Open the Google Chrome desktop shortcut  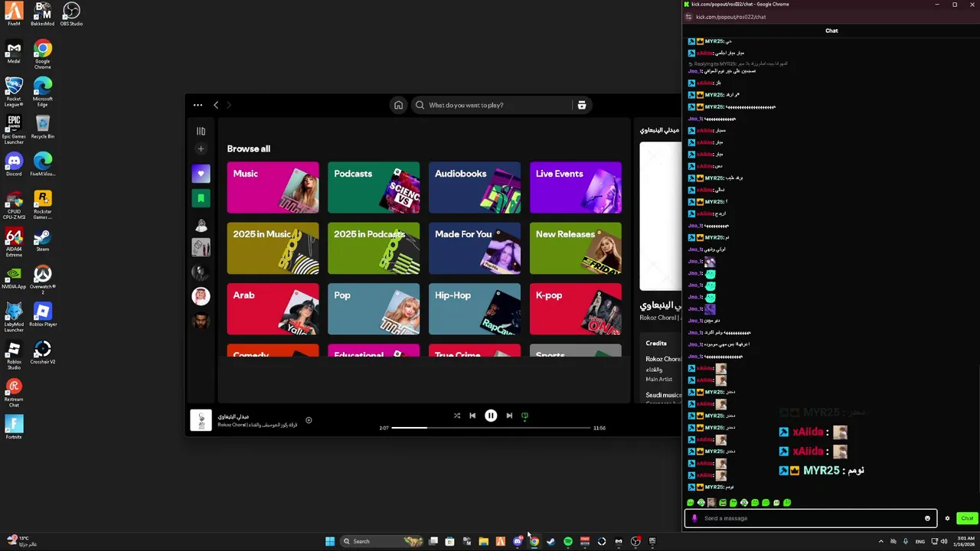(x=43, y=55)
